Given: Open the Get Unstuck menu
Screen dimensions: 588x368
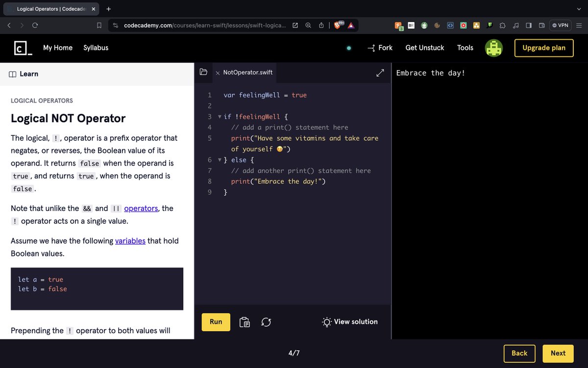Looking at the screenshot, I should click(x=425, y=48).
